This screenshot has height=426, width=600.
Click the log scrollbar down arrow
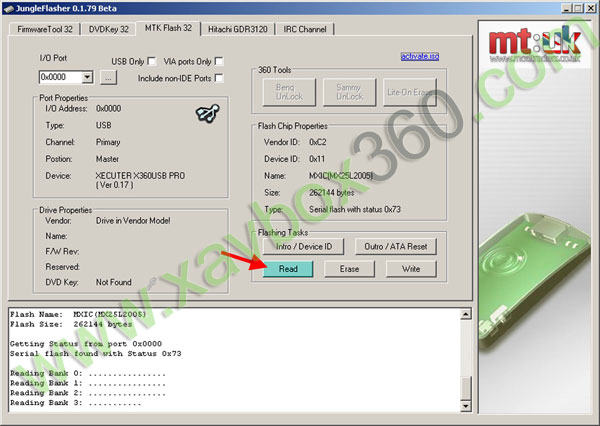tap(465, 406)
